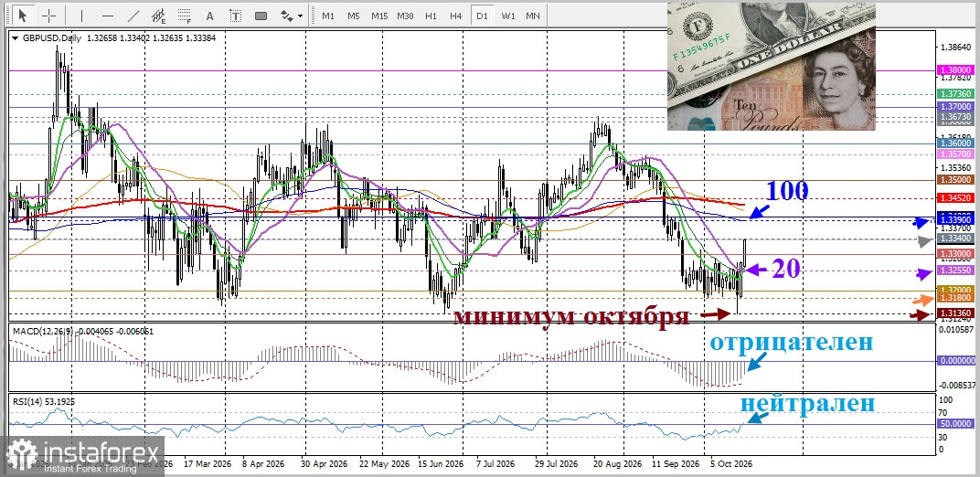Image resolution: width=980 pixels, height=477 pixels.
Task: Select the green 1.37360 price level tag
Action: tap(956, 93)
